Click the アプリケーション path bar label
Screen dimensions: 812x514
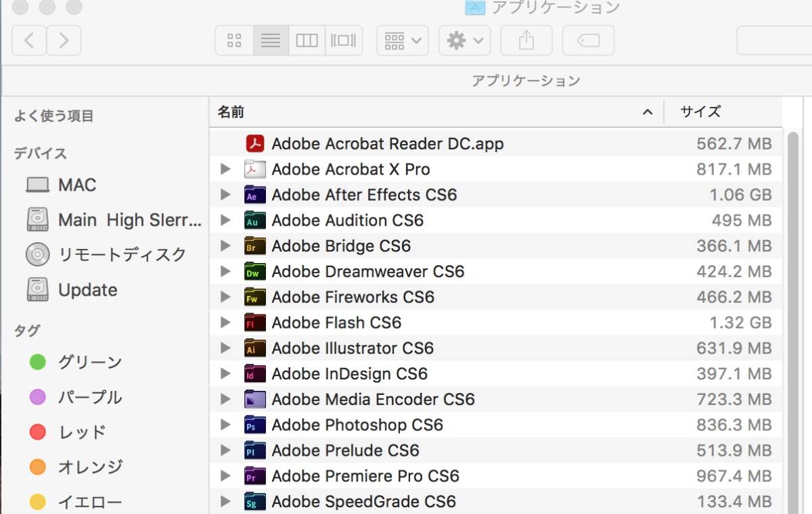(x=526, y=81)
